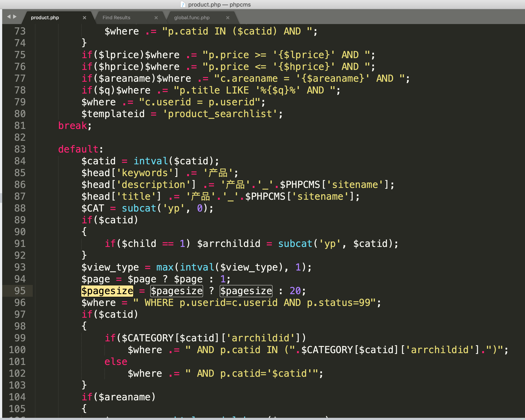Click the intval function on line 84

click(151, 161)
